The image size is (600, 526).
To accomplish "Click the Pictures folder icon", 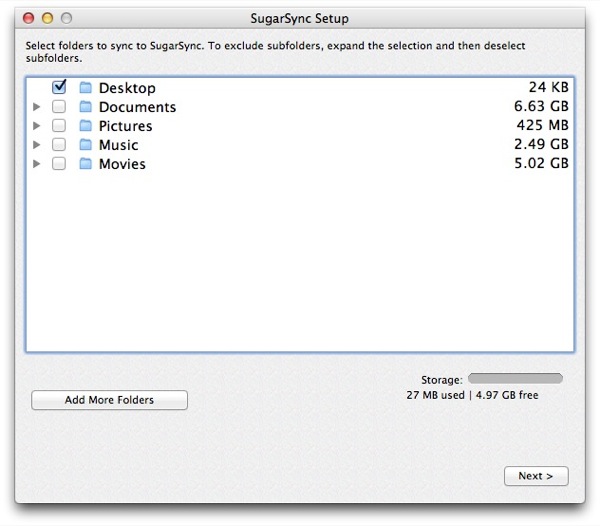I will [x=86, y=125].
